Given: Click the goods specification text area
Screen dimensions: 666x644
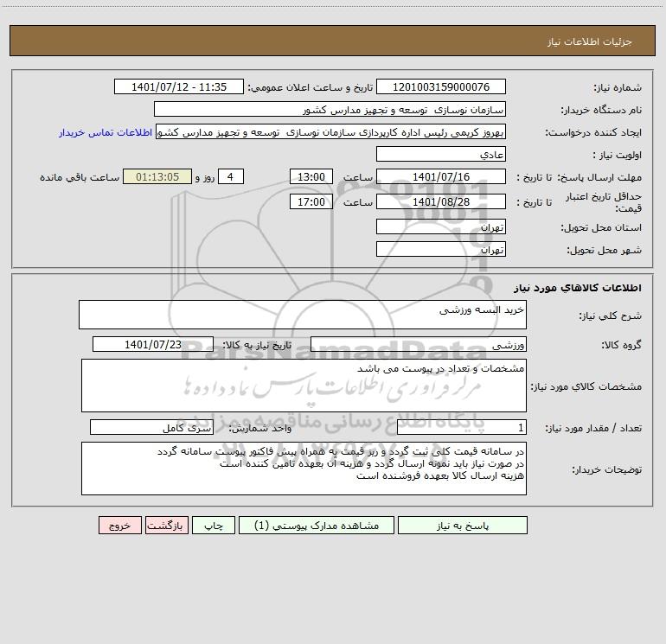Looking at the screenshot, I should (304, 386).
